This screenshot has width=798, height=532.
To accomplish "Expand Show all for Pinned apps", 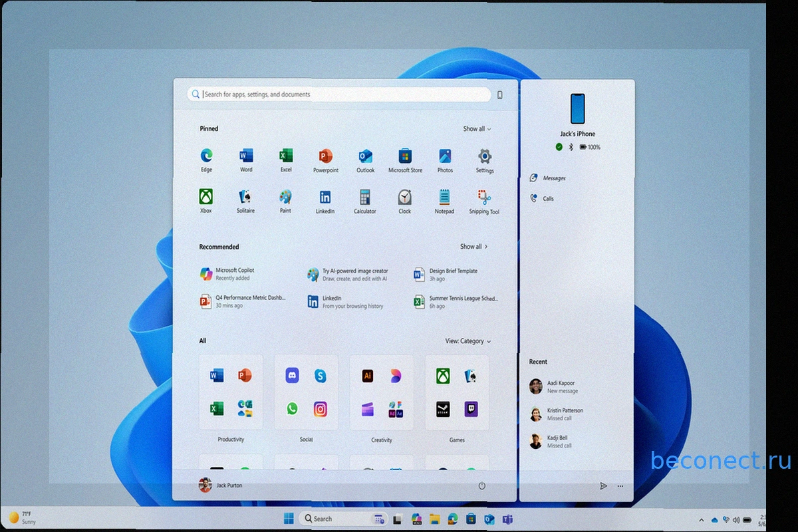I will click(477, 129).
